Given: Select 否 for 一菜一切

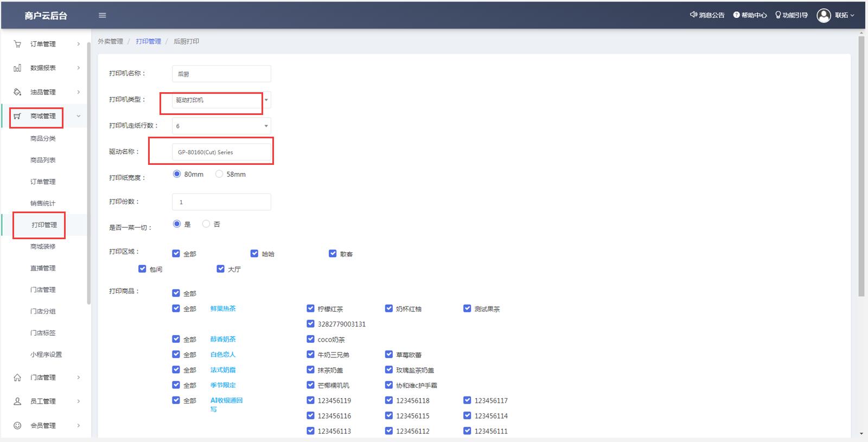Looking at the screenshot, I should click(206, 224).
